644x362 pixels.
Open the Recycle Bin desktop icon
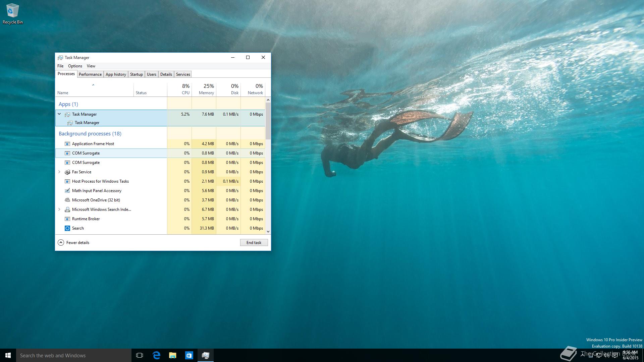(12, 14)
